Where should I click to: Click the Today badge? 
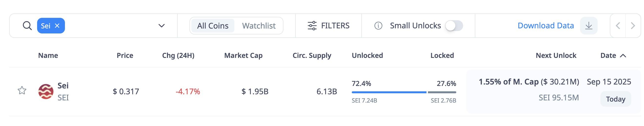point(615,99)
